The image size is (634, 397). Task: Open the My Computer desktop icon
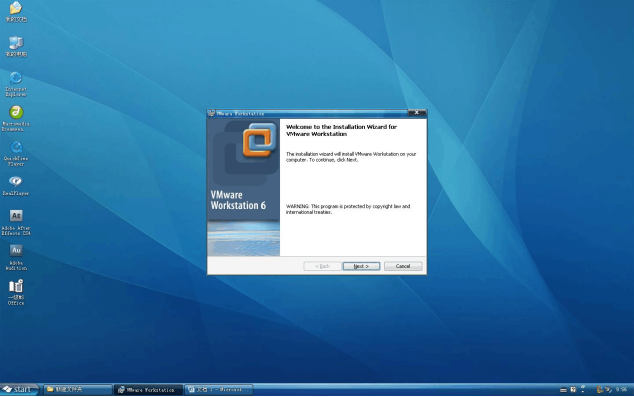(16, 46)
